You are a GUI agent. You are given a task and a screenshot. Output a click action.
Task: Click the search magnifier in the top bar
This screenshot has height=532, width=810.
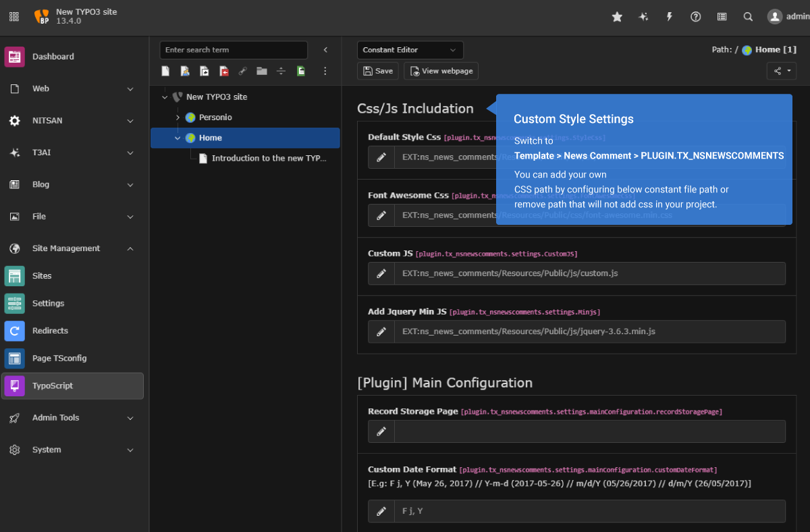point(748,17)
